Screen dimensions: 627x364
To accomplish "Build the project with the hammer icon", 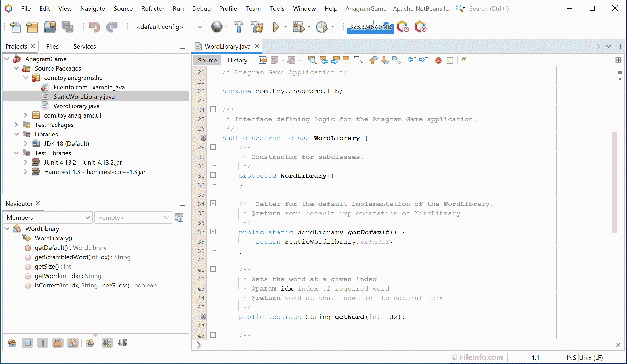I will point(239,27).
